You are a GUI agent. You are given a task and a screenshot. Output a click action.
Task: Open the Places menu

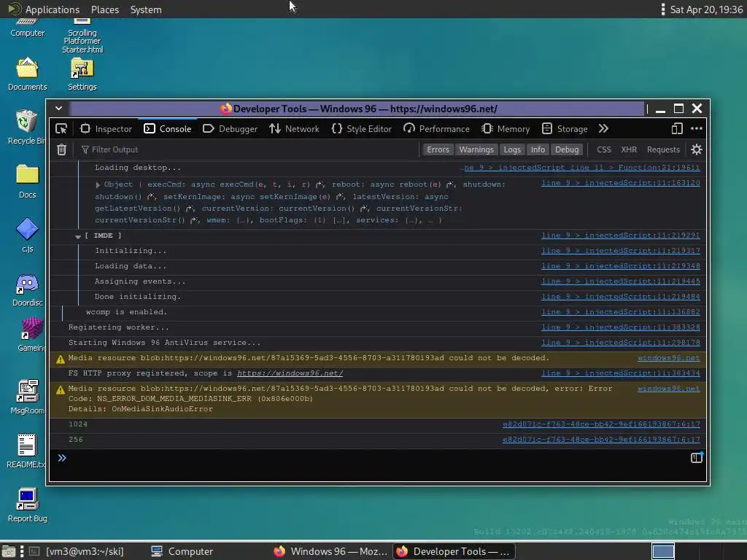point(105,9)
